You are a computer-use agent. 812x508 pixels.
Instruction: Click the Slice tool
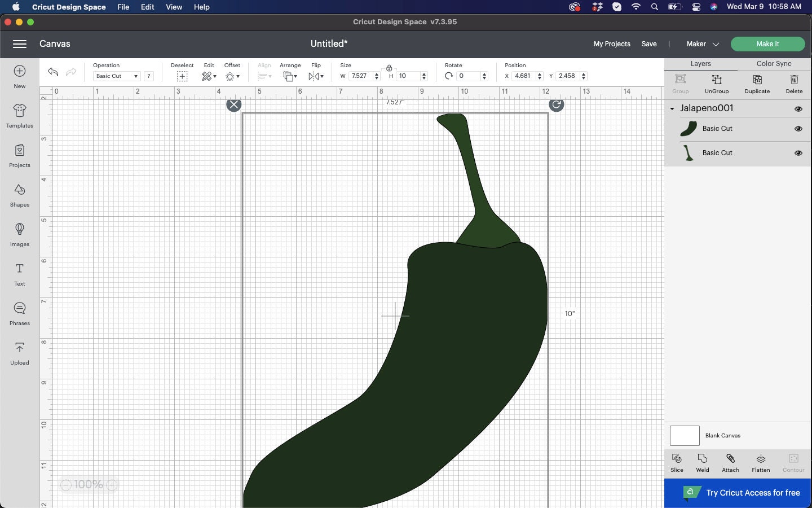676,463
